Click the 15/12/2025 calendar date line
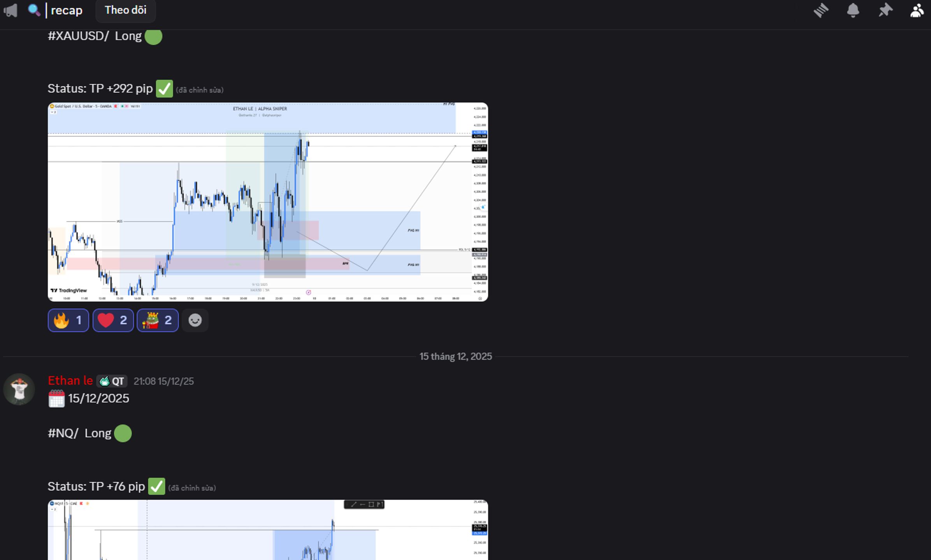The height and width of the screenshot is (560, 931). (x=89, y=399)
